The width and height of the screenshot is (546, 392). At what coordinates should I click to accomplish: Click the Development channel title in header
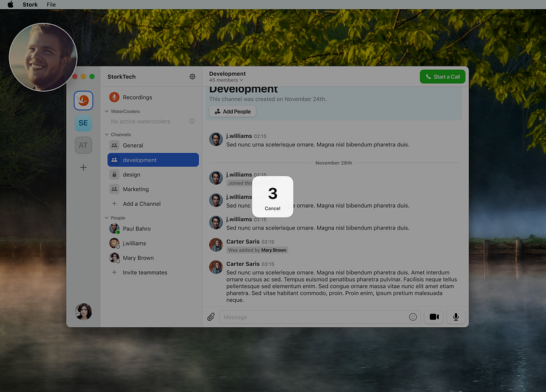click(227, 74)
